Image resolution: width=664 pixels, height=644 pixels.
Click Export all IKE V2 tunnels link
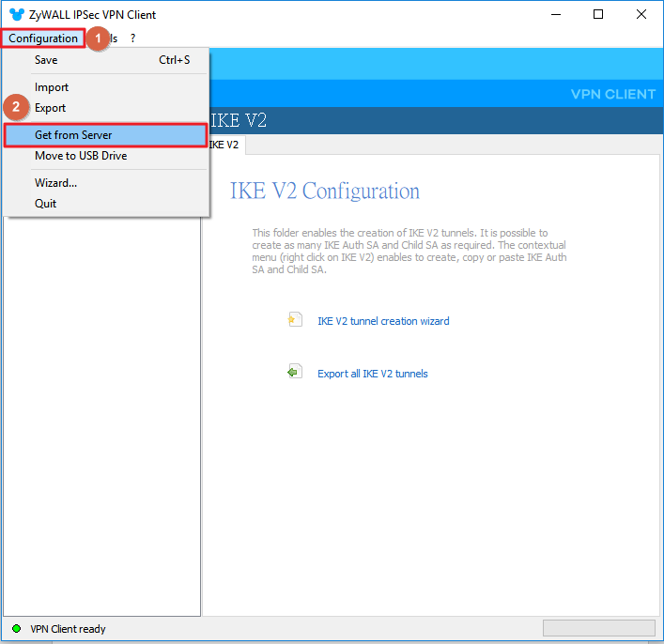(372, 374)
